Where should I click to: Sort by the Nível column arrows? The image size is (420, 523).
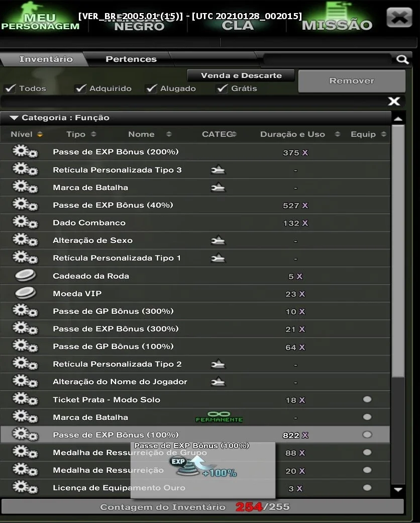pos(40,134)
